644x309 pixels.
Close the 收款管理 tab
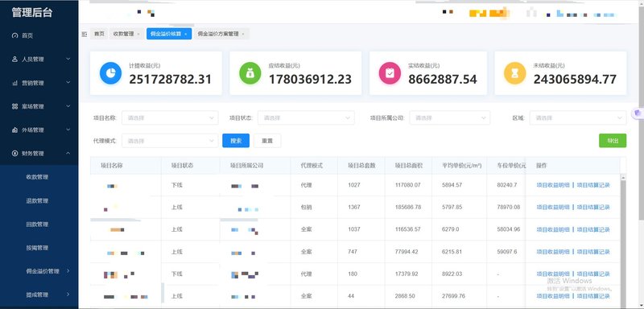pyautogui.click(x=138, y=34)
